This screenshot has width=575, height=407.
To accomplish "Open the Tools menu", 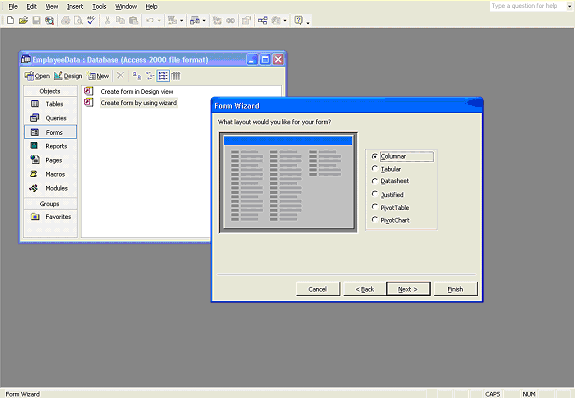I will (99, 7).
